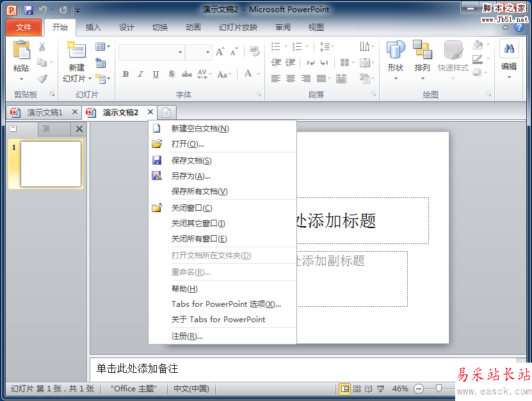Open the Line Spacing dropdown

pyautogui.click(x=327, y=47)
